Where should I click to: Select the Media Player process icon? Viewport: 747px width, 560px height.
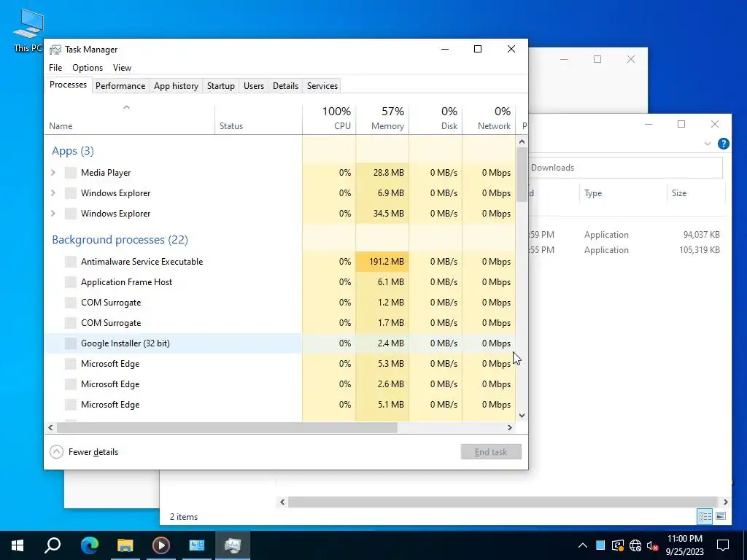tap(71, 172)
